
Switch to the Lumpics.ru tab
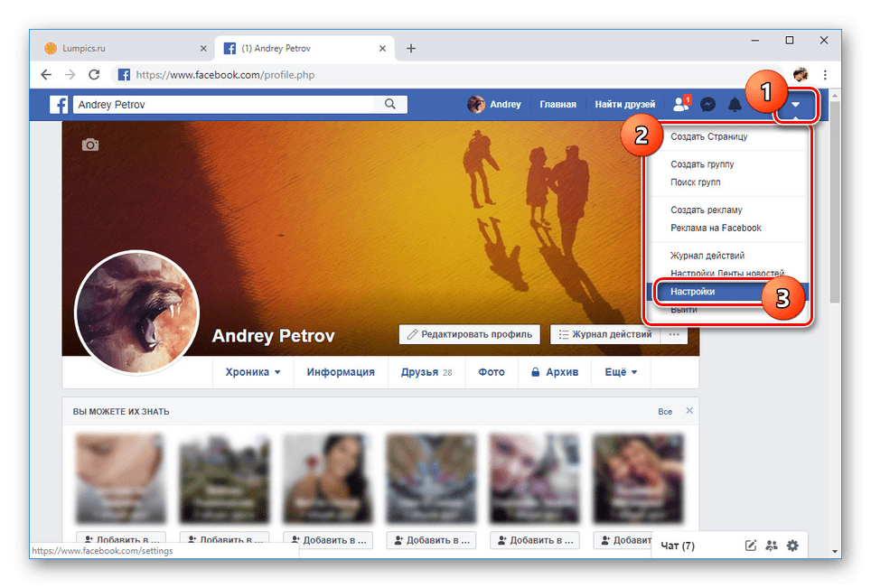125,48
